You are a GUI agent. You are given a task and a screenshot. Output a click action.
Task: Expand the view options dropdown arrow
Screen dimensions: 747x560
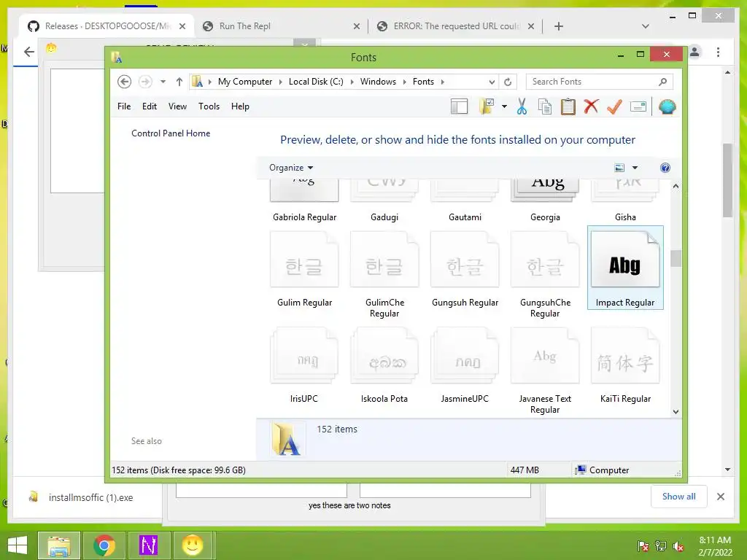coord(635,168)
